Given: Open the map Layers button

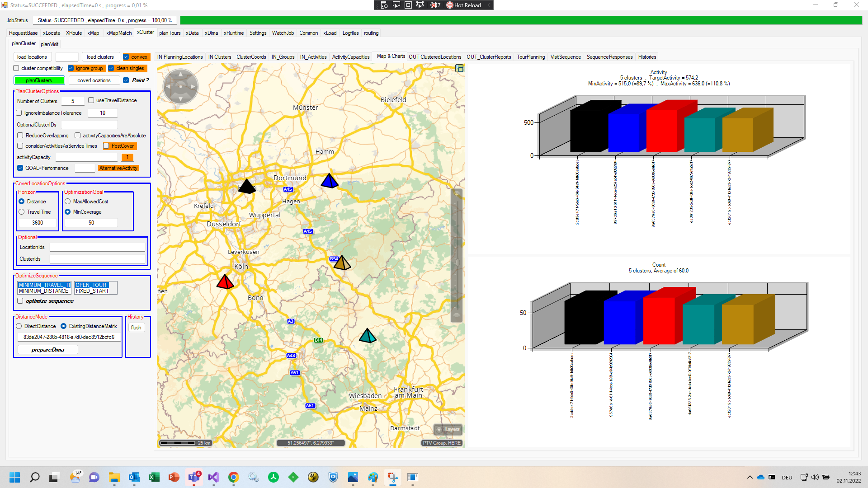Looking at the screenshot, I should (448, 429).
